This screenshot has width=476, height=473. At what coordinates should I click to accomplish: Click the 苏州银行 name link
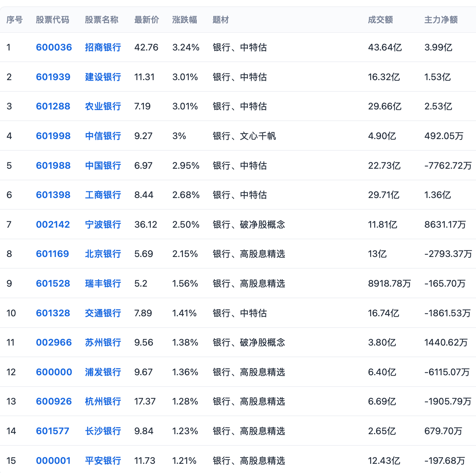coord(103,342)
